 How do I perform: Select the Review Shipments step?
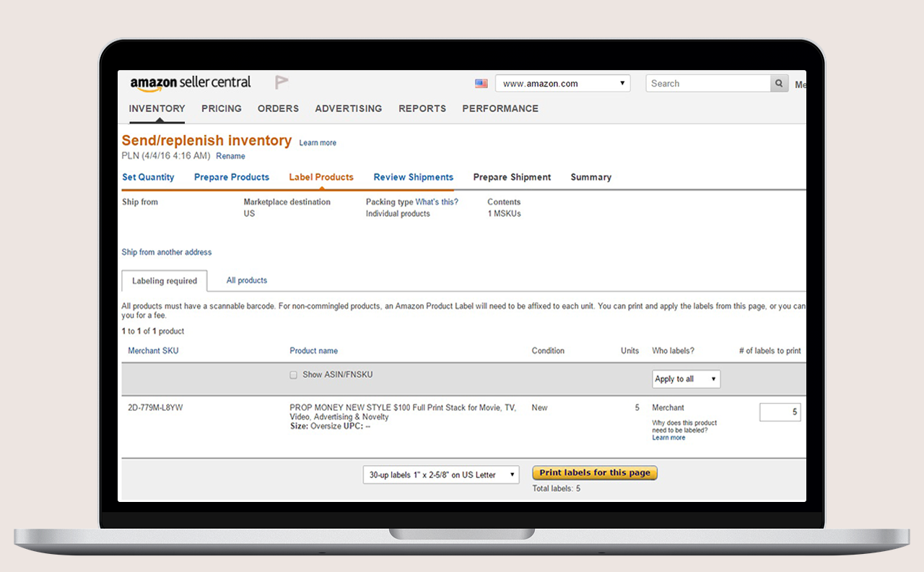413,177
